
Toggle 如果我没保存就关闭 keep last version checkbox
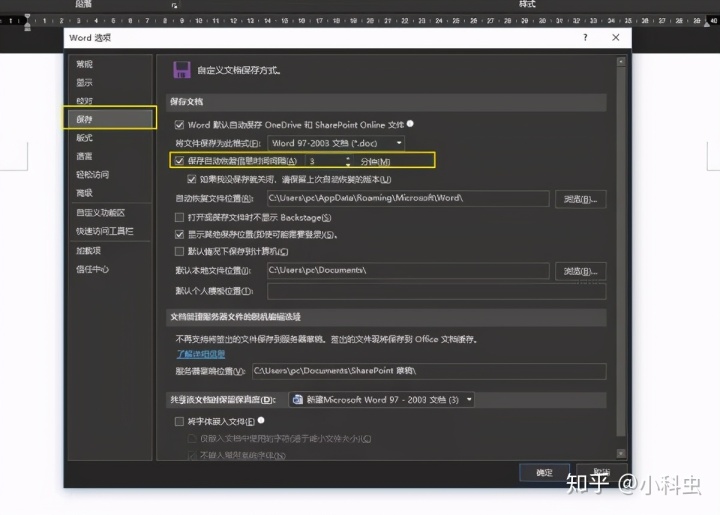coord(191,179)
